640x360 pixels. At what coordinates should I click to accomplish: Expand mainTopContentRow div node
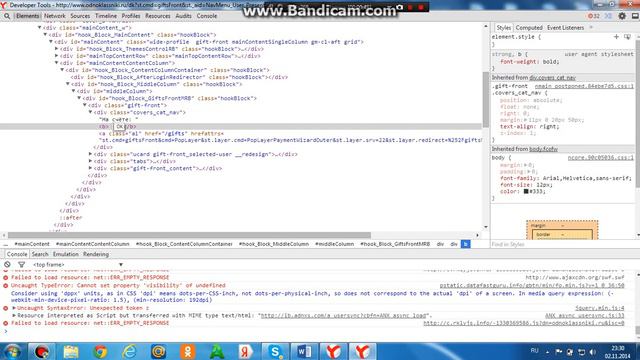tap(57, 56)
